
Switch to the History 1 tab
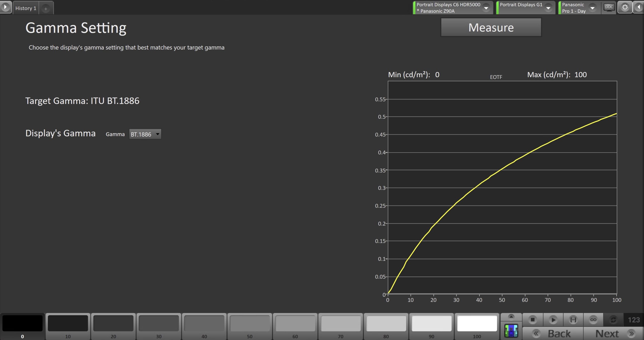26,8
